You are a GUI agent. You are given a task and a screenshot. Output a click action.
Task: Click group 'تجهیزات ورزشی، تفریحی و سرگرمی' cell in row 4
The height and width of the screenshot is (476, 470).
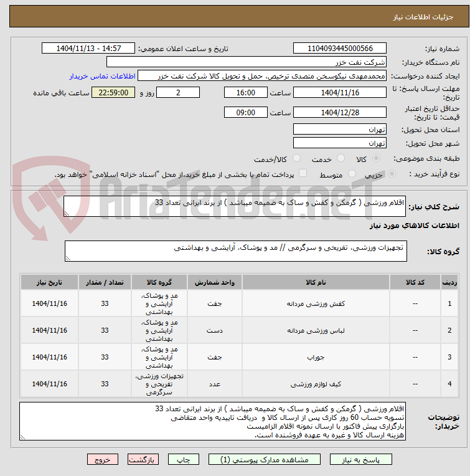(x=159, y=384)
